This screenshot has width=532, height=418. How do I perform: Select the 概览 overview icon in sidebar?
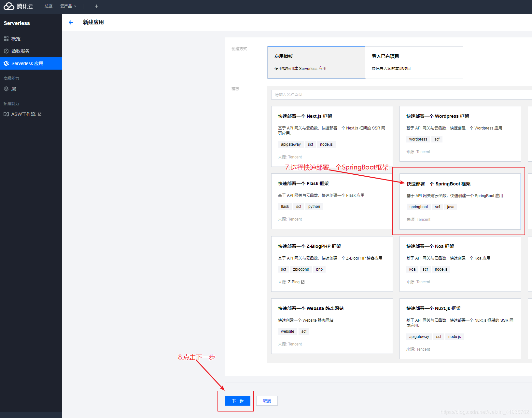[x=6, y=38]
